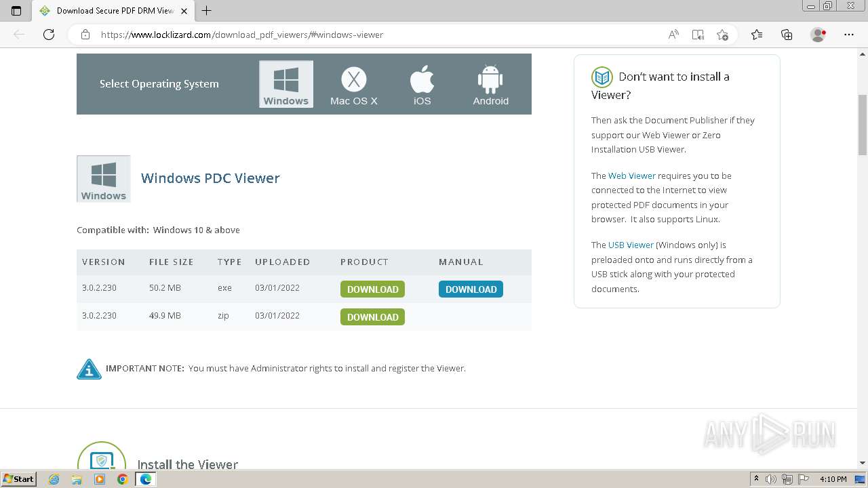Close the Download Secure PDF DRM tab
868x488 pixels.
(x=184, y=11)
